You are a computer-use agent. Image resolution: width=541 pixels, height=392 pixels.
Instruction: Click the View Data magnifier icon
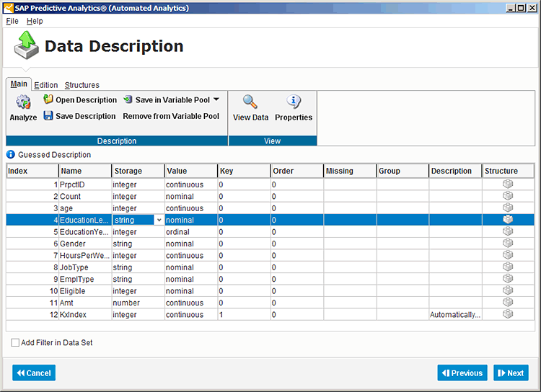(x=250, y=102)
